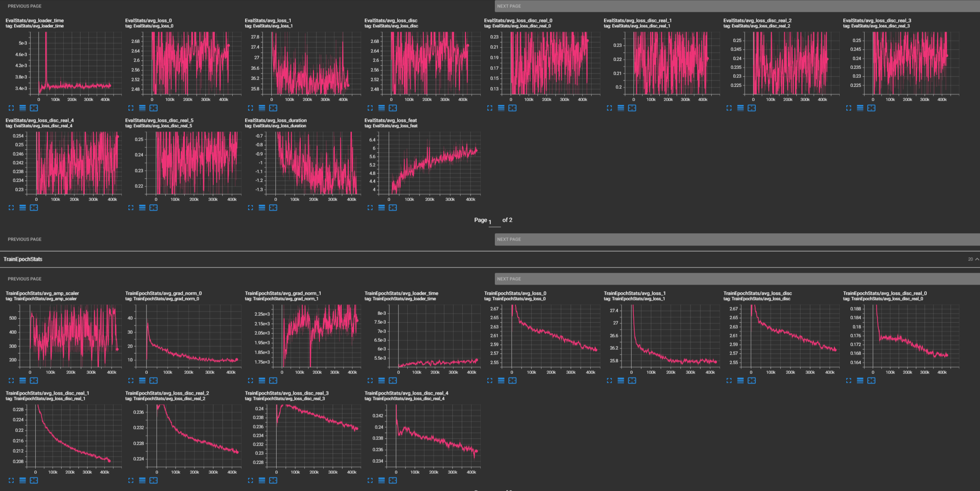Fit domain to data on TrainEpochStats/avg_grad_norm_1 chart
Viewport: 980px width, 491px height.
point(273,381)
